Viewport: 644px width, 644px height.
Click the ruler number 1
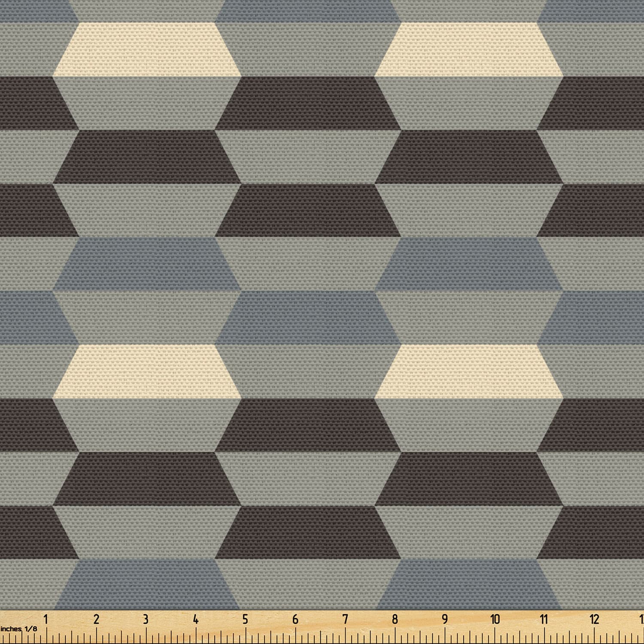click(46, 619)
